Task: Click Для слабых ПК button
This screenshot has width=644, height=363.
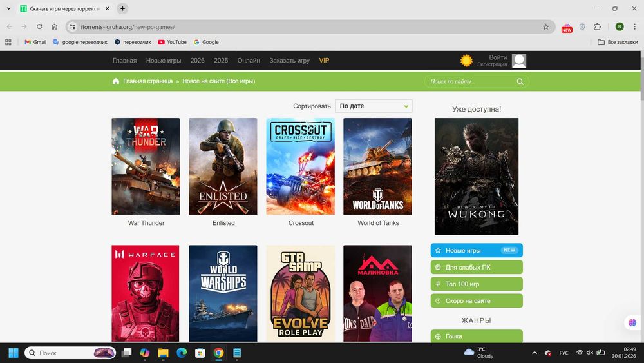Action: (x=477, y=267)
